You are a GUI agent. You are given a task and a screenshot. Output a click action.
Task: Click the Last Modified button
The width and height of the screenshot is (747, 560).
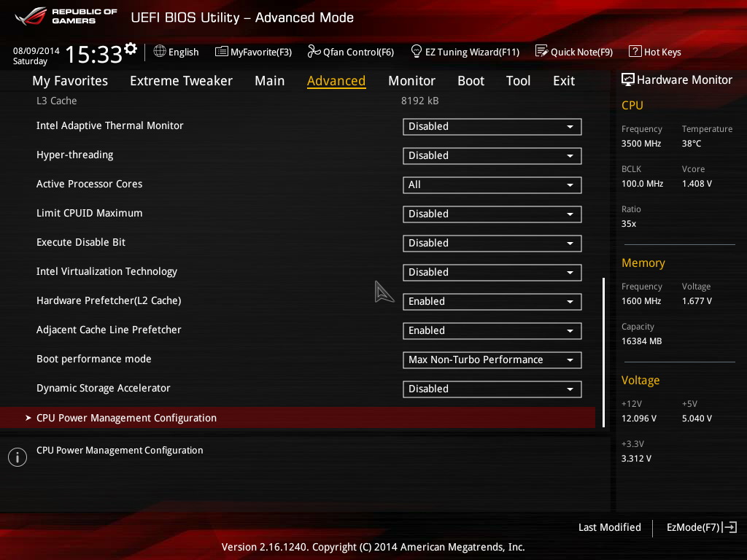point(609,527)
